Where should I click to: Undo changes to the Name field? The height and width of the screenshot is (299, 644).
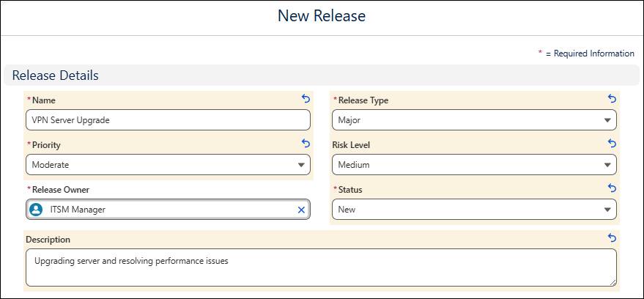(306, 99)
